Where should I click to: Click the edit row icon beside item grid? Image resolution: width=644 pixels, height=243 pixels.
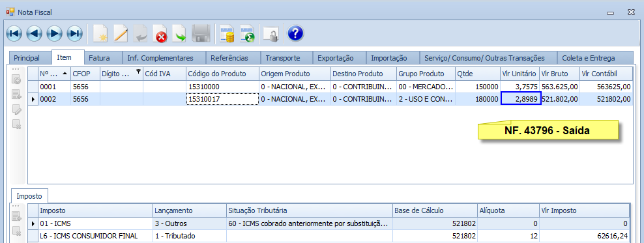[16, 109]
